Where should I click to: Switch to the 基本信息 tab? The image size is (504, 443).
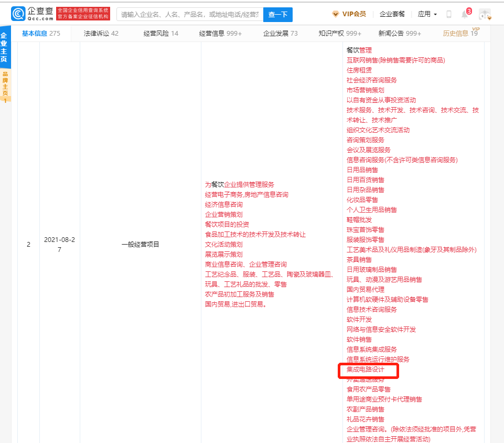pyautogui.click(x=41, y=34)
